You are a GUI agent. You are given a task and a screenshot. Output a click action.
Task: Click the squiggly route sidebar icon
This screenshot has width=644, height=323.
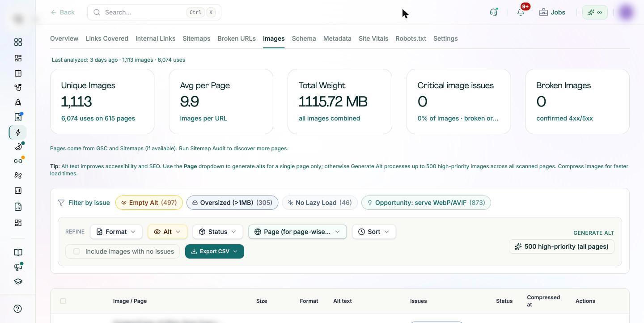pyautogui.click(x=18, y=176)
